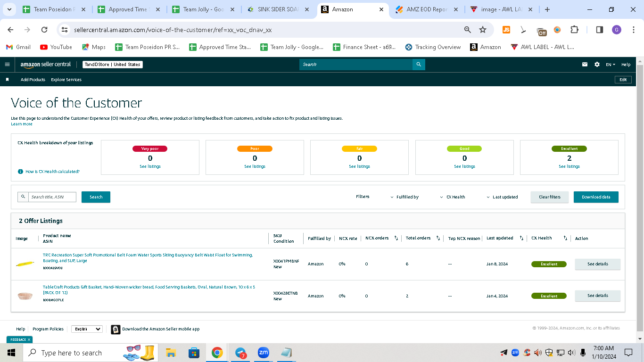Viewport: 644px width, 362px height.
Task: Open Telegram from the taskbar
Action: click(x=240, y=353)
